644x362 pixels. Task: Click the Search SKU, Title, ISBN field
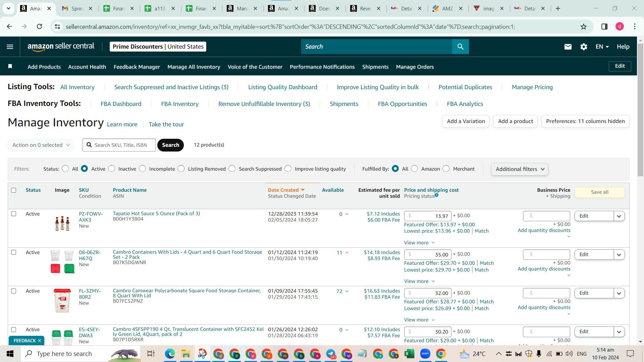[x=119, y=145]
